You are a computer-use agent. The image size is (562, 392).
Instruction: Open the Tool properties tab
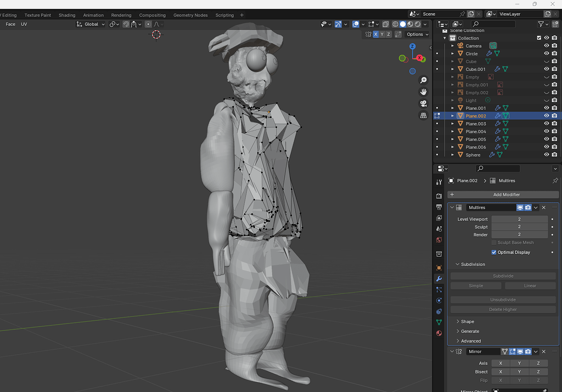pos(439,182)
